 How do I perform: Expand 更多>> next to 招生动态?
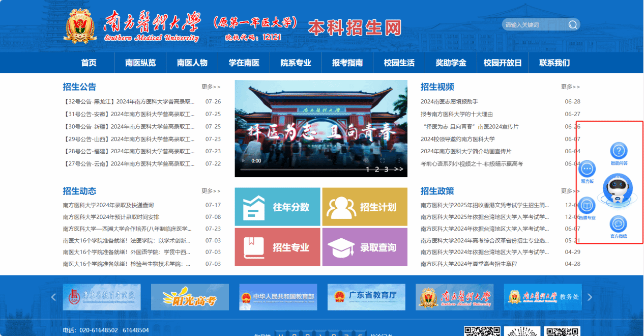pyautogui.click(x=211, y=191)
